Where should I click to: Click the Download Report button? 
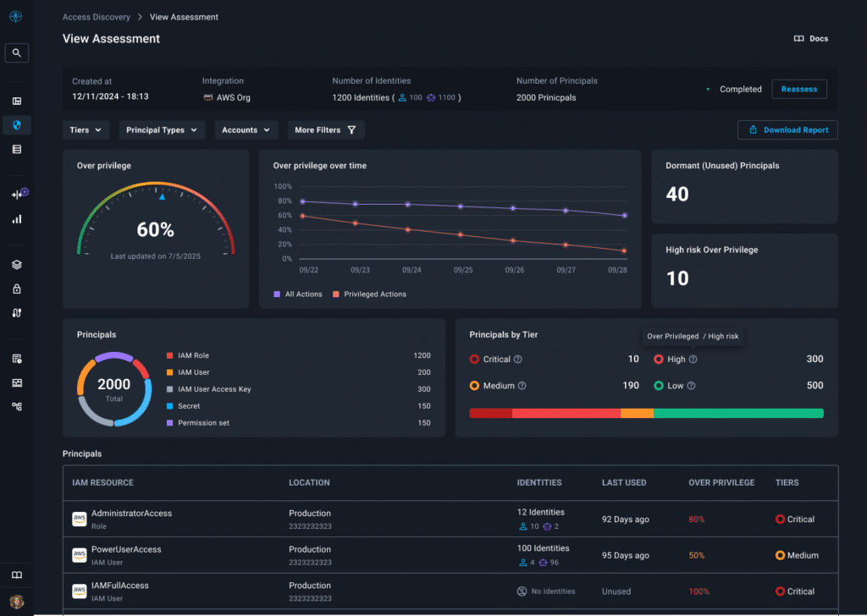(787, 130)
